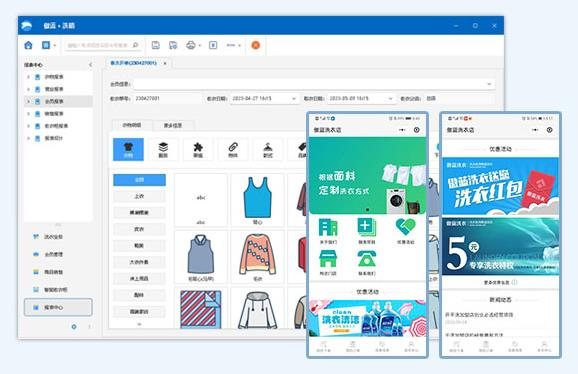Select the puzzle-piece category icon

point(198,149)
